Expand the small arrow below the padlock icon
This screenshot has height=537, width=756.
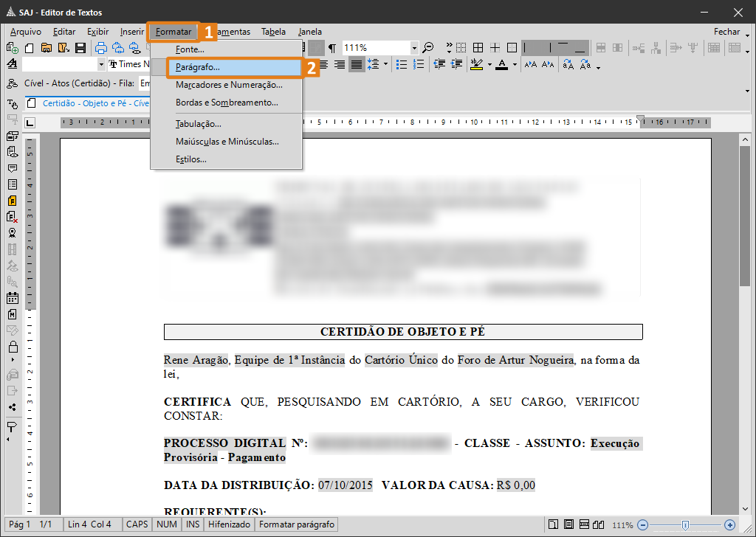tap(13, 360)
